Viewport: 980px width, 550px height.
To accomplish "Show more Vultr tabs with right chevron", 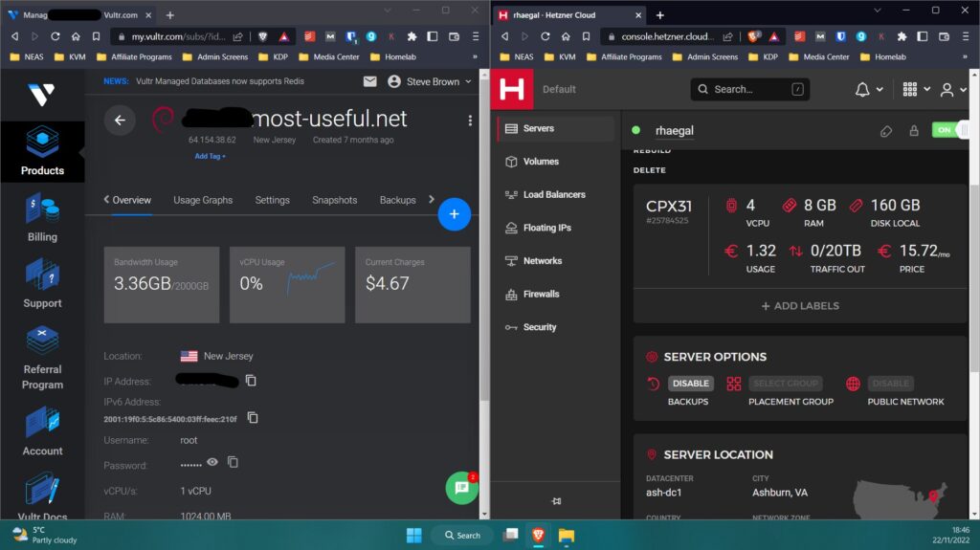I will coord(432,199).
